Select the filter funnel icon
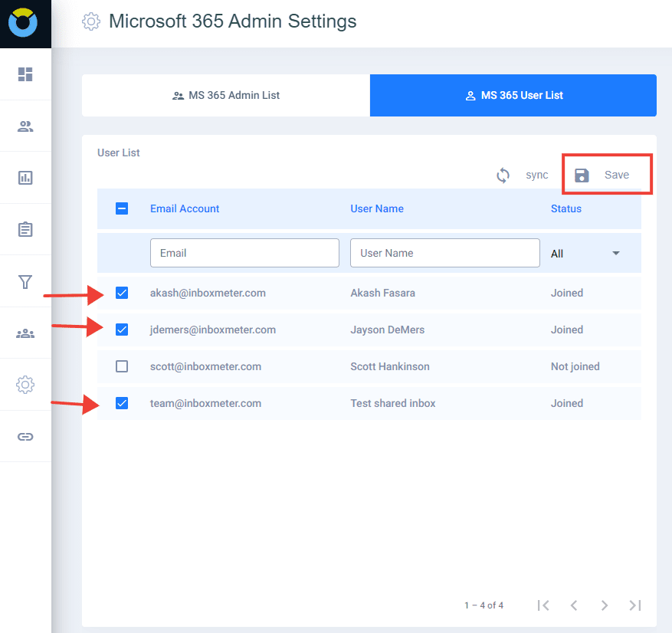 coord(25,280)
